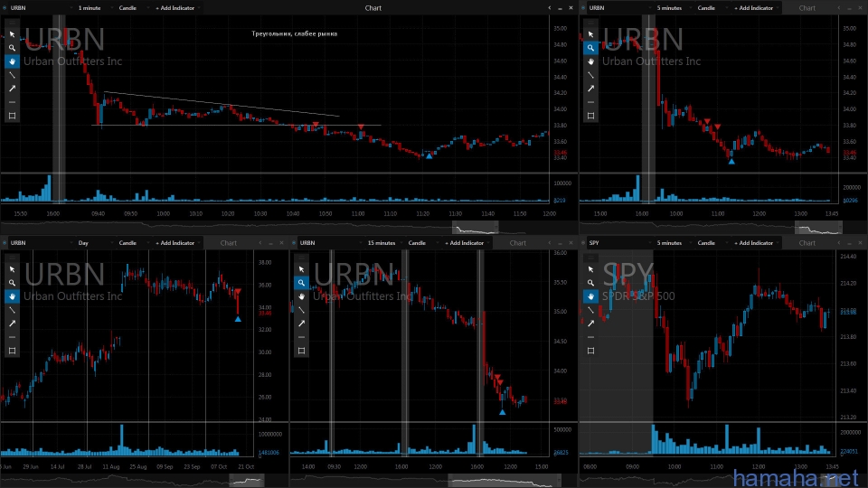Choose the rectangle tool in Day URBN chart
The width and height of the screenshot is (868, 488).
[x=12, y=351]
